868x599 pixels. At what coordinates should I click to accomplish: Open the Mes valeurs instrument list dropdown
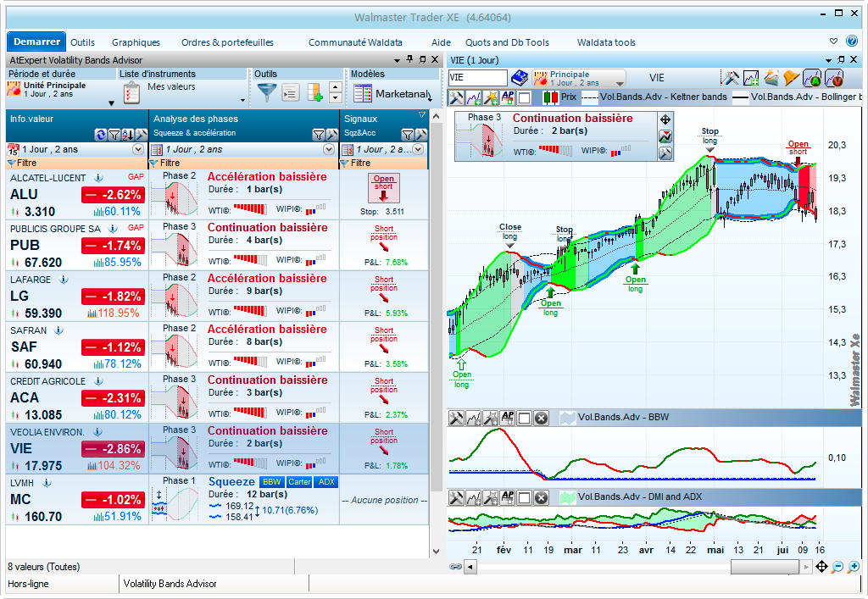[242, 100]
